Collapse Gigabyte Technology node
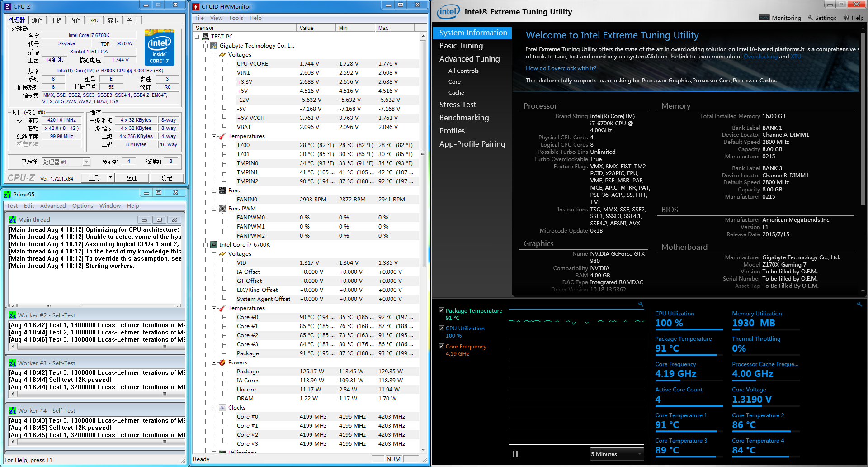 click(x=206, y=46)
